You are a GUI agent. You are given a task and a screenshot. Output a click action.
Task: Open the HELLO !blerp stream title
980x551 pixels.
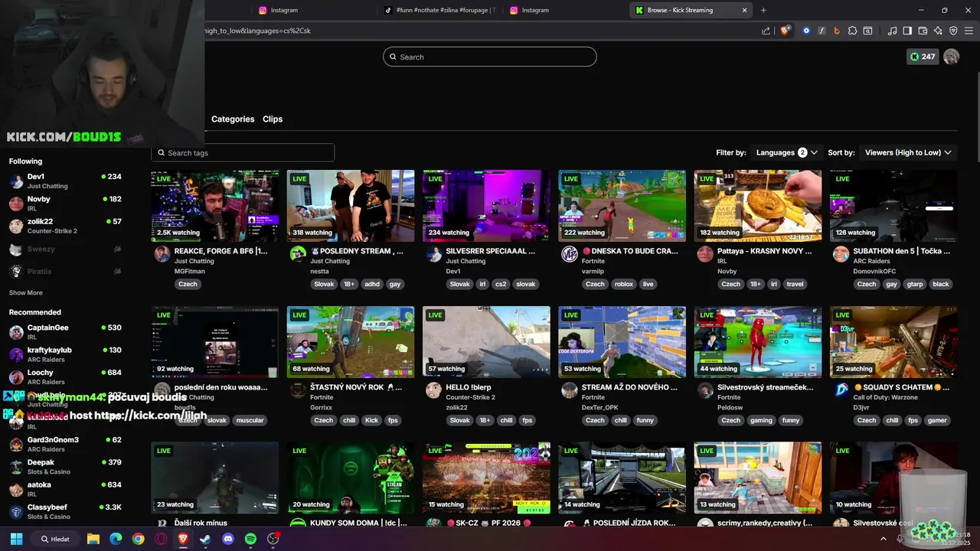(469, 387)
